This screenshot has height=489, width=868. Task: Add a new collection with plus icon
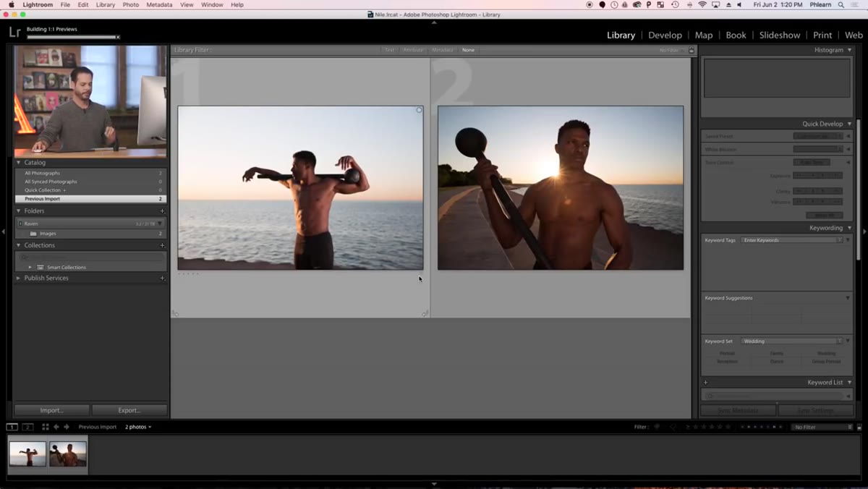pyautogui.click(x=162, y=245)
